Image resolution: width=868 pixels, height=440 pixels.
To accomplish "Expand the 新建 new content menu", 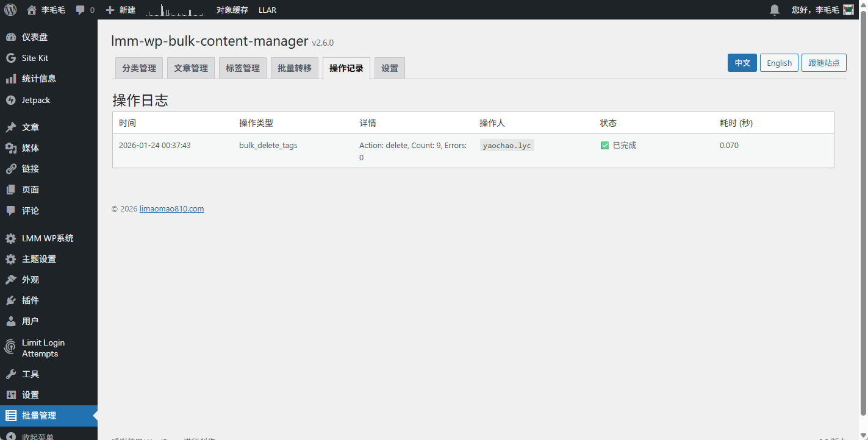I will [121, 10].
